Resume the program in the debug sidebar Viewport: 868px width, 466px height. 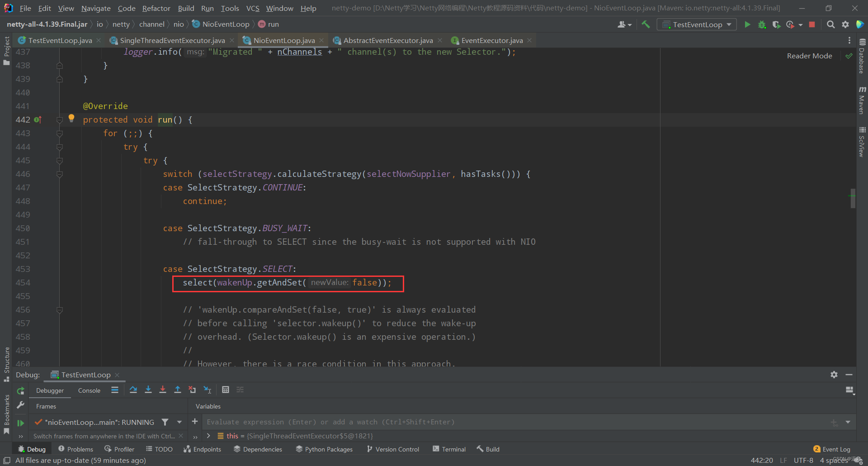(20, 423)
